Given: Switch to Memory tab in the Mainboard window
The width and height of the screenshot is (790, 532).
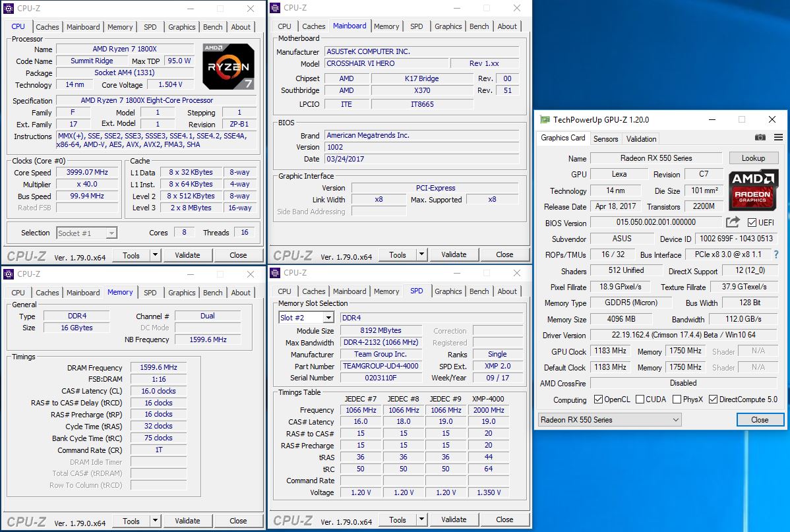Looking at the screenshot, I should (x=386, y=26).
